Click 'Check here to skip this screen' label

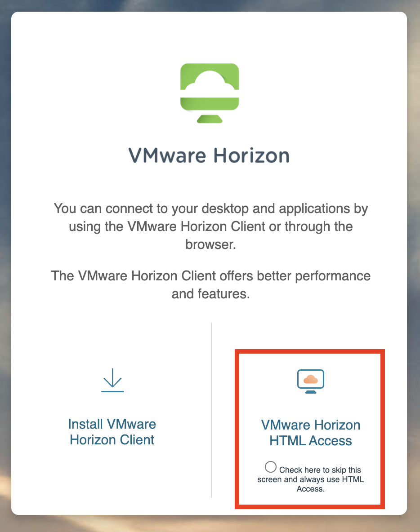click(311, 479)
